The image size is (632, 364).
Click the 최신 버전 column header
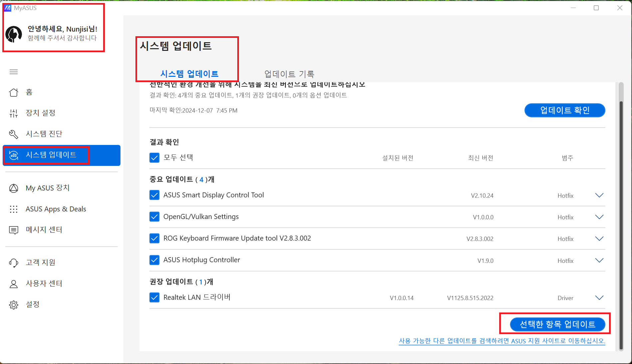tap(481, 158)
